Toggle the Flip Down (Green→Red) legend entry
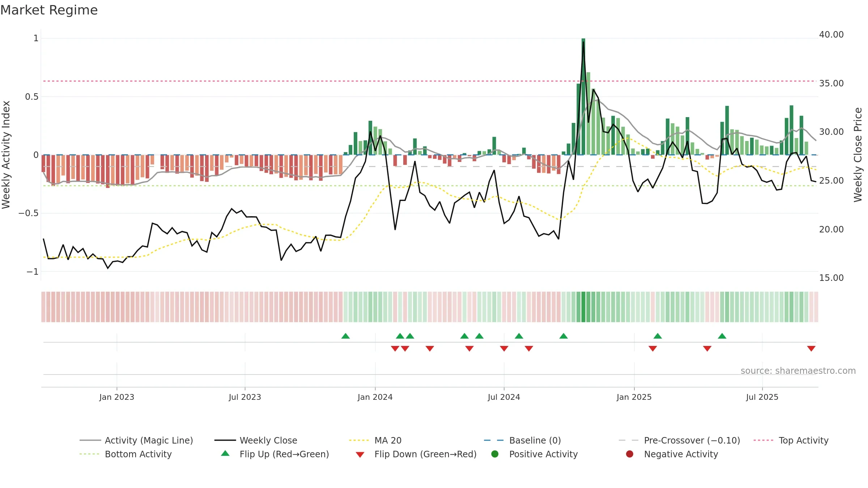The image size is (868, 488). tap(416, 454)
